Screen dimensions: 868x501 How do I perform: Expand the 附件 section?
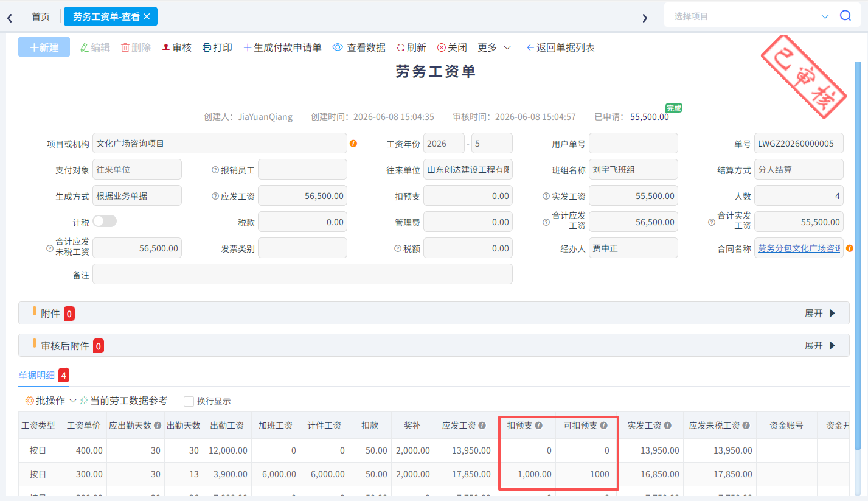tap(821, 313)
